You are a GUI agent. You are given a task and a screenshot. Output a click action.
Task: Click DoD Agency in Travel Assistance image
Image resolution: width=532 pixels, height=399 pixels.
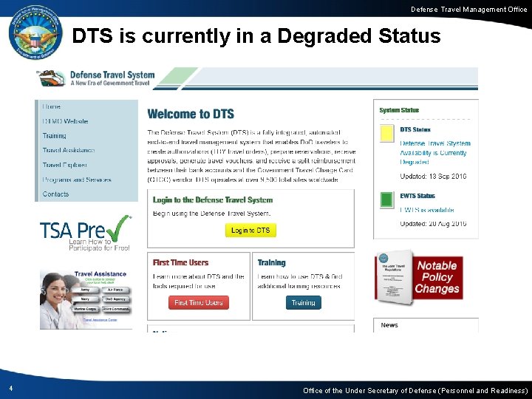tap(115, 299)
